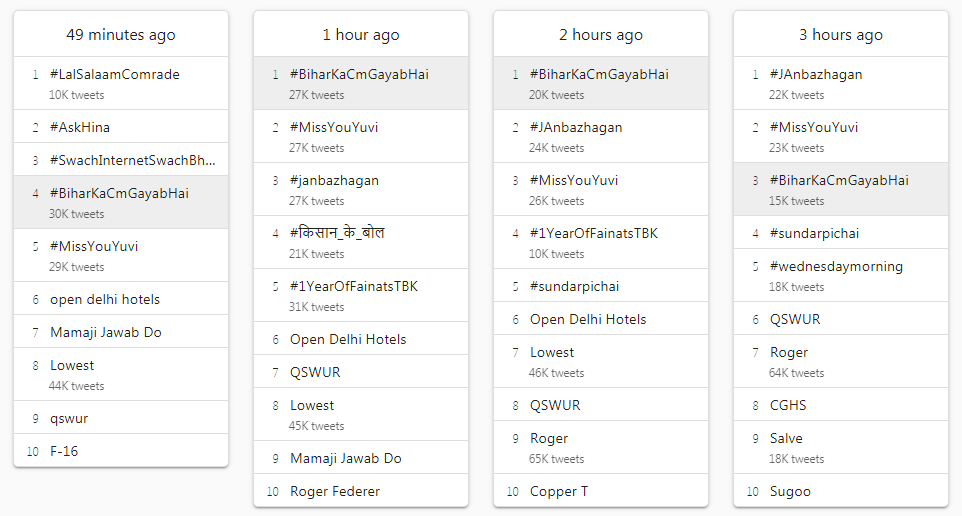Open 'Mamaji Jawab Do' in 49 minutes column

pos(121,332)
